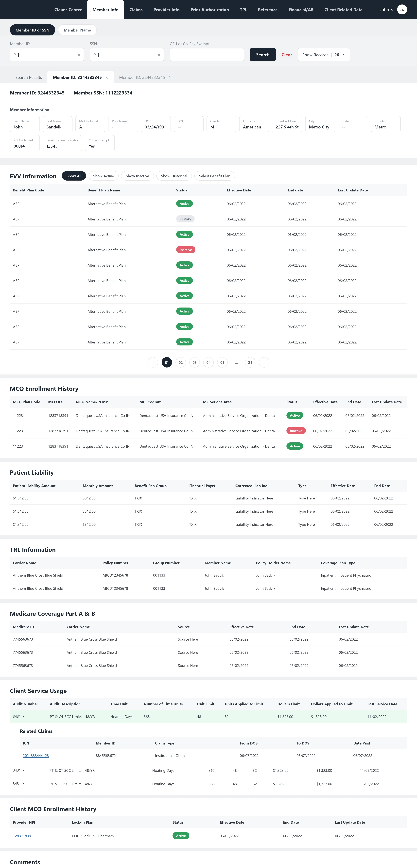Viewport: 417px width, 868px height.
Task: Click the Patient Liability Amount column header
Action: 34,486
